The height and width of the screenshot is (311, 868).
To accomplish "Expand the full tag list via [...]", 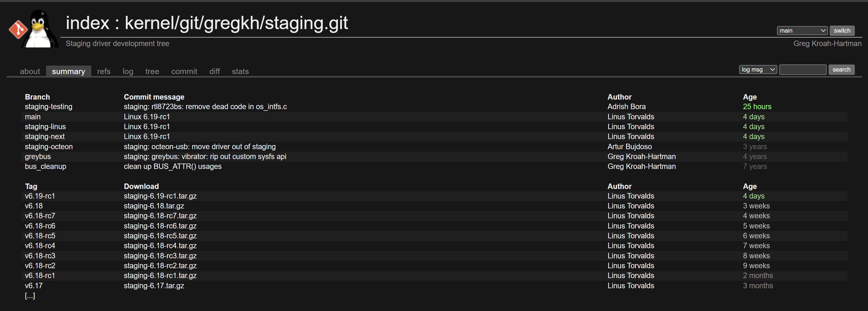I will pyautogui.click(x=30, y=296).
